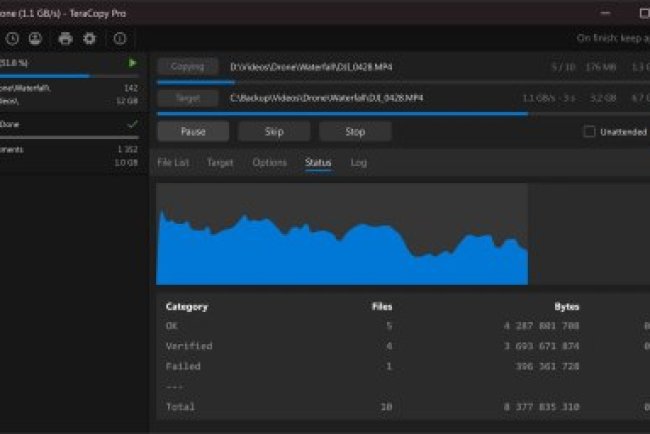
Task: Click the 176 MB value on source row
Action: [601, 67]
